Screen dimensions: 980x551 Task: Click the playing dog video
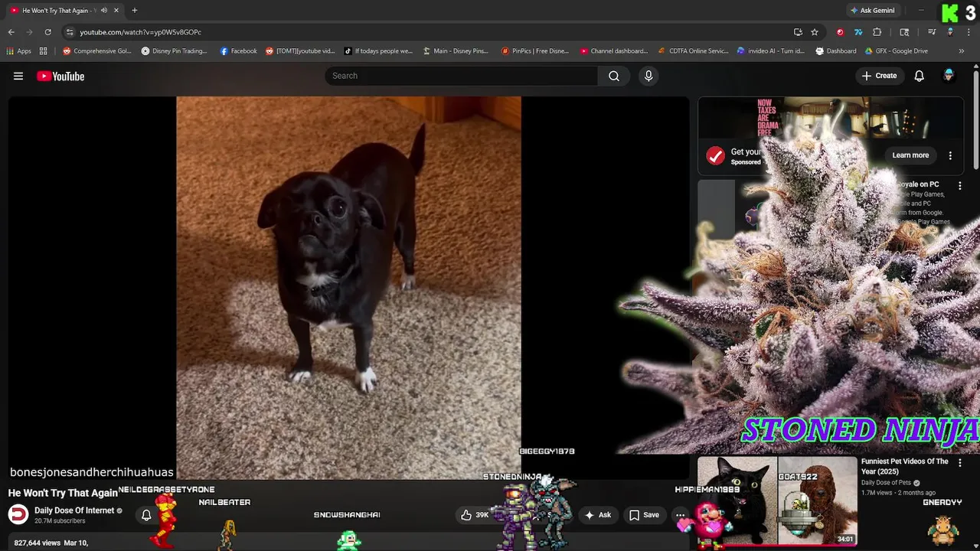point(348,287)
